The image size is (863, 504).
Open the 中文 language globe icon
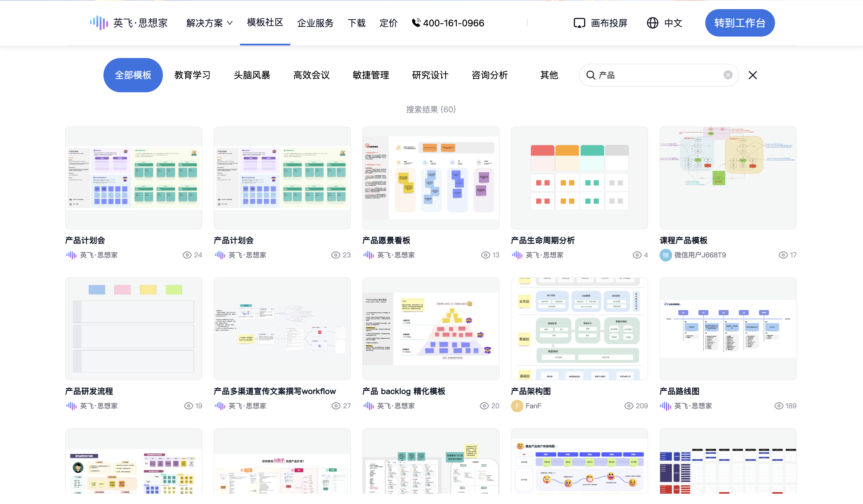(x=652, y=23)
